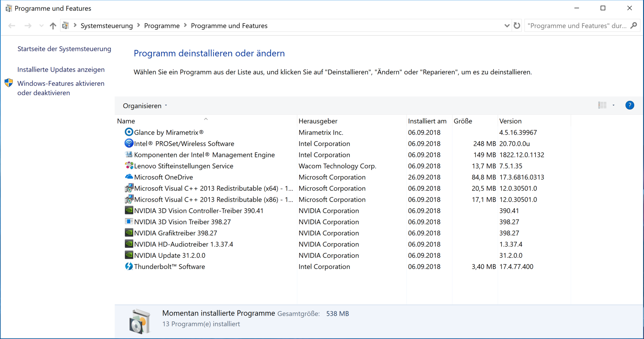Open the blue help question mark
Screen dimensions: 644x339
(x=630, y=105)
